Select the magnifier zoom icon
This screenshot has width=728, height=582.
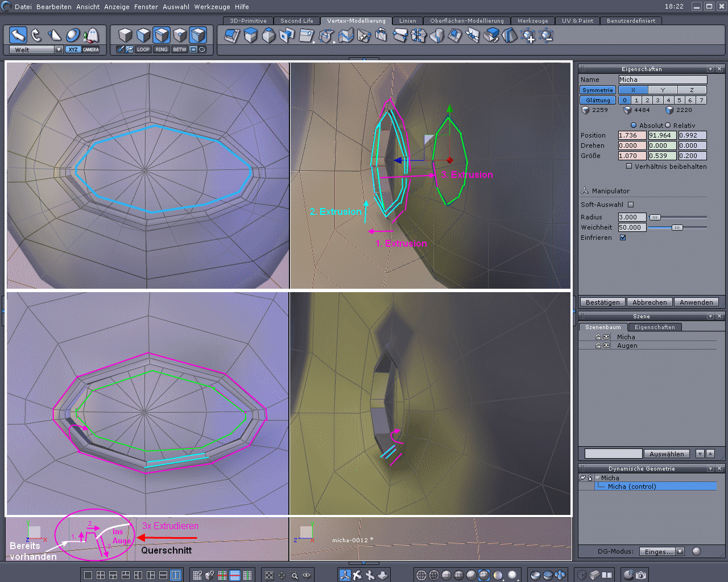coord(294,575)
